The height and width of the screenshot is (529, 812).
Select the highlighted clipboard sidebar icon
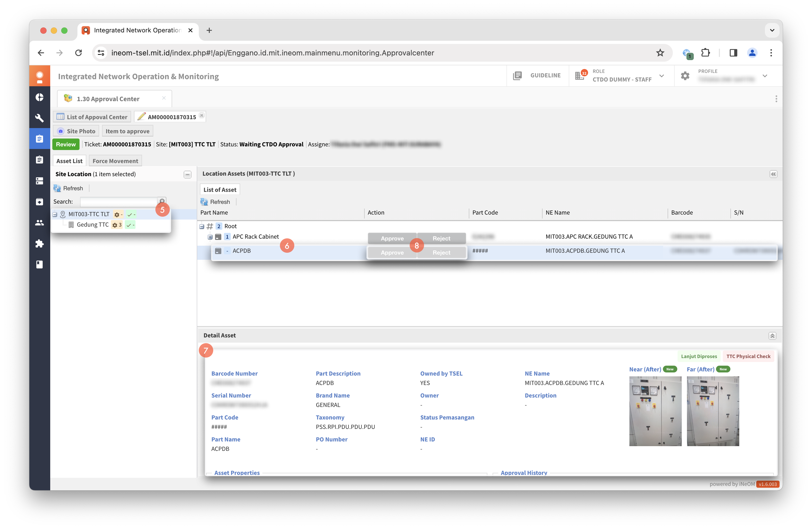[40, 139]
